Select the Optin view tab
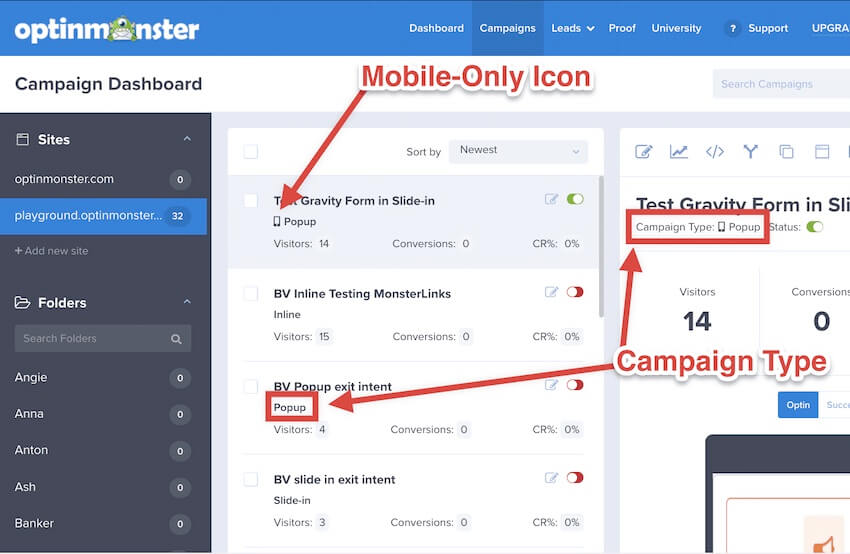 pyautogui.click(x=798, y=405)
